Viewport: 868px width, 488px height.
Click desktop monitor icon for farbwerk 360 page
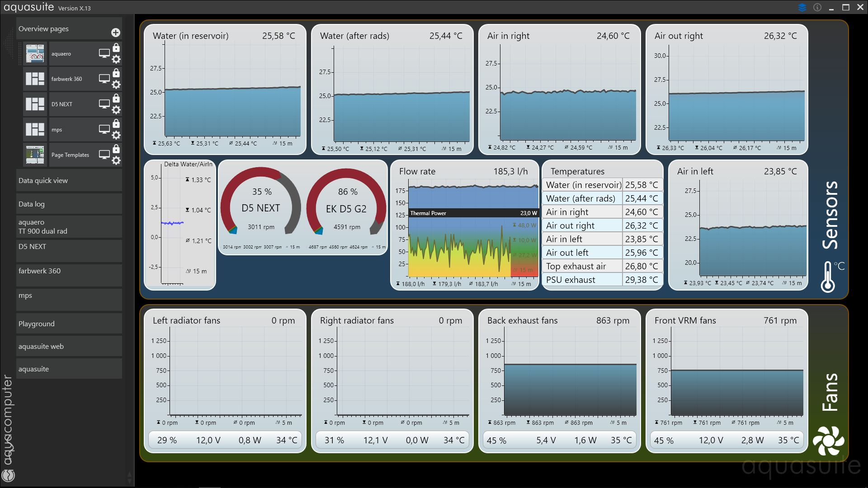104,79
